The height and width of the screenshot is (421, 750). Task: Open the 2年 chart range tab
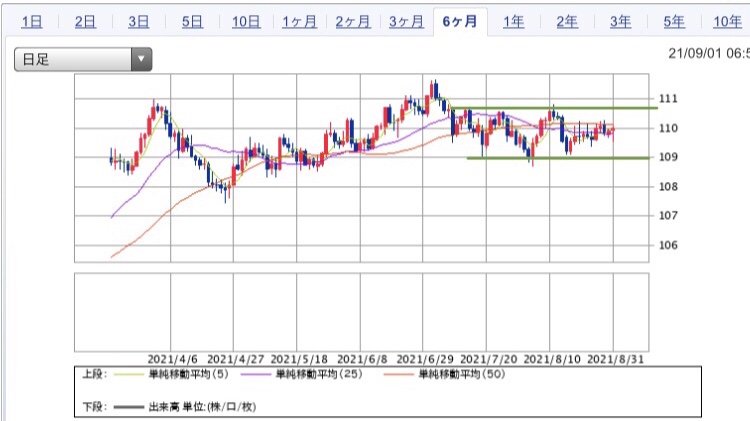(x=567, y=22)
